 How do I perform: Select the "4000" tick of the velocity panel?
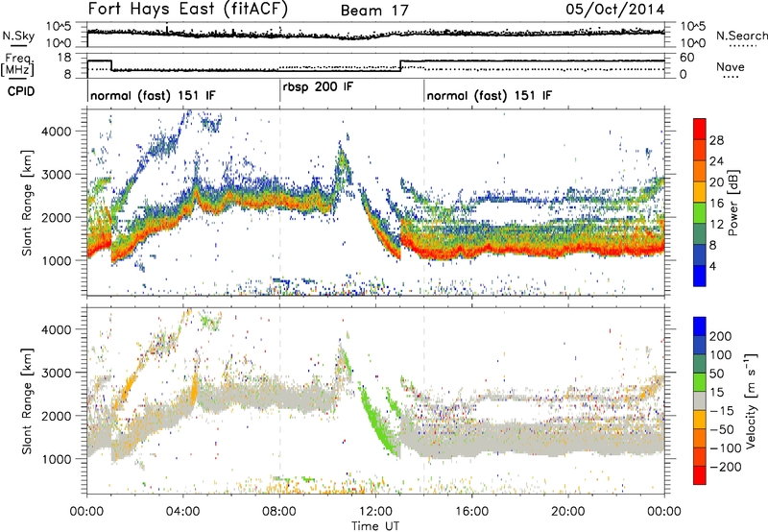[x=56, y=329]
